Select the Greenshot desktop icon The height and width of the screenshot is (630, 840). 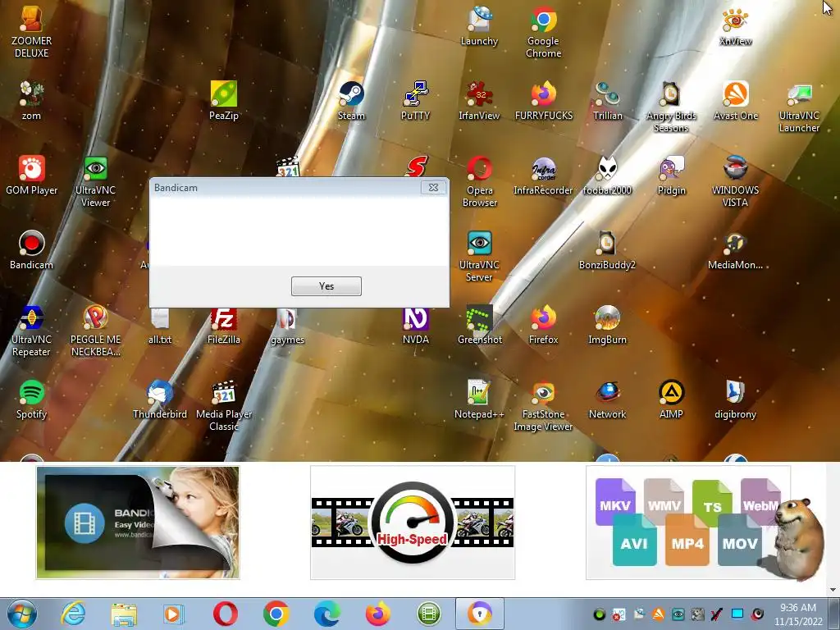(x=479, y=325)
